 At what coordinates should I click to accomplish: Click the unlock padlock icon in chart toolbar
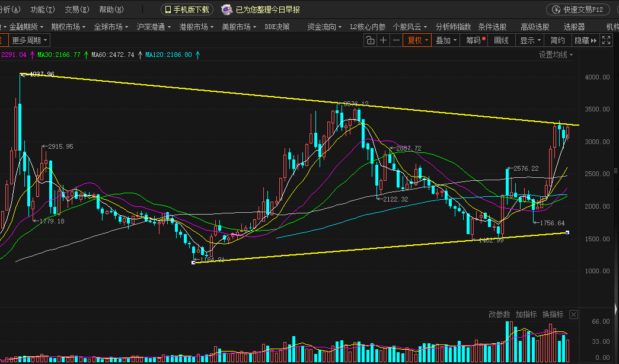[x=370, y=40]
